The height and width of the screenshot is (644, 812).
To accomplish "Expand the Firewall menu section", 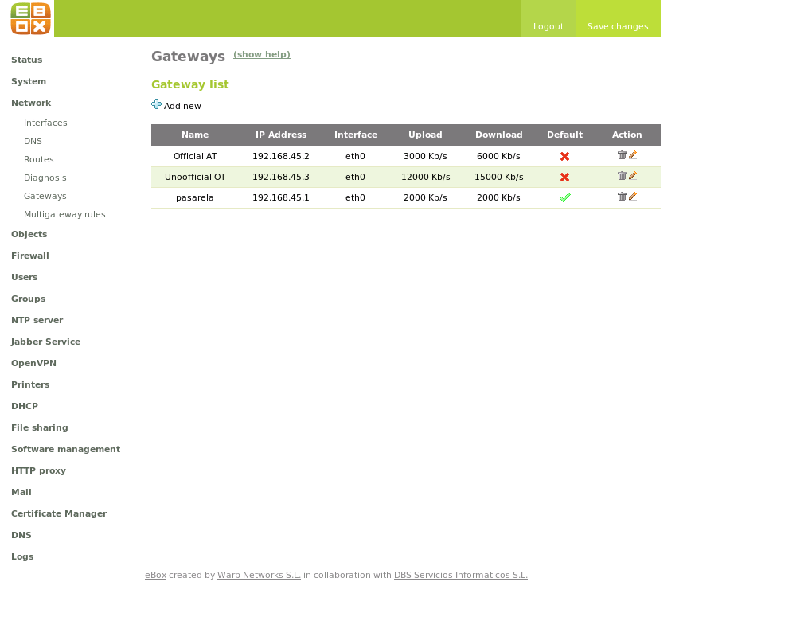I will (x=30, y=256).
